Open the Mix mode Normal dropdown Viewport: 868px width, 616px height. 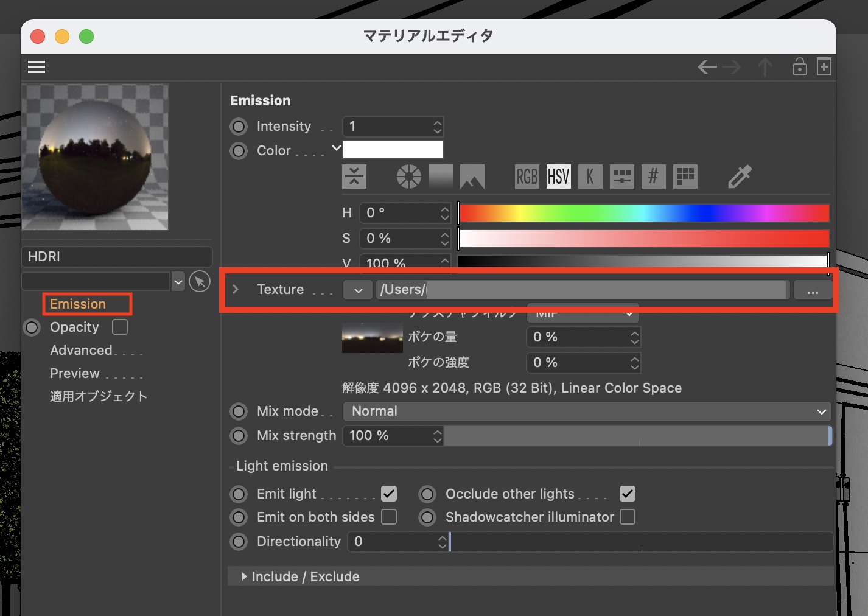pyautogui.click(x=587, y=411)
